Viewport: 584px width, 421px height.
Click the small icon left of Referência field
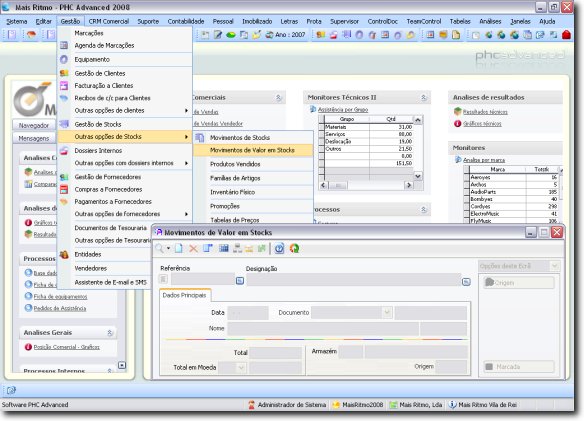click(163, 279)
